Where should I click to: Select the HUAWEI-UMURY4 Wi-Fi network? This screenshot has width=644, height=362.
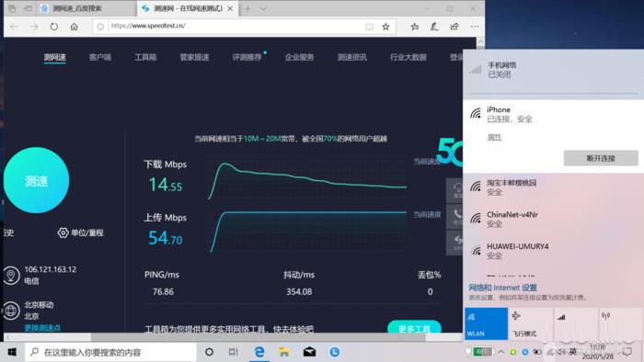553,251
